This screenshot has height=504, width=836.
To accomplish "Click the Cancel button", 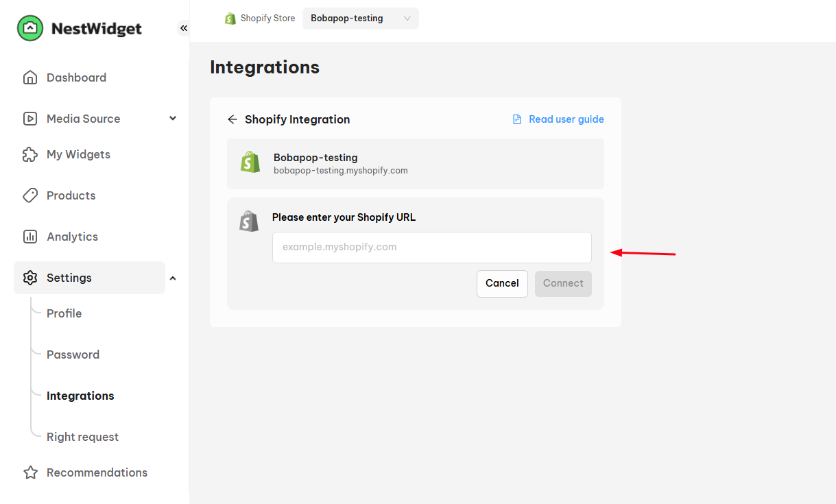I will (503, 283).
